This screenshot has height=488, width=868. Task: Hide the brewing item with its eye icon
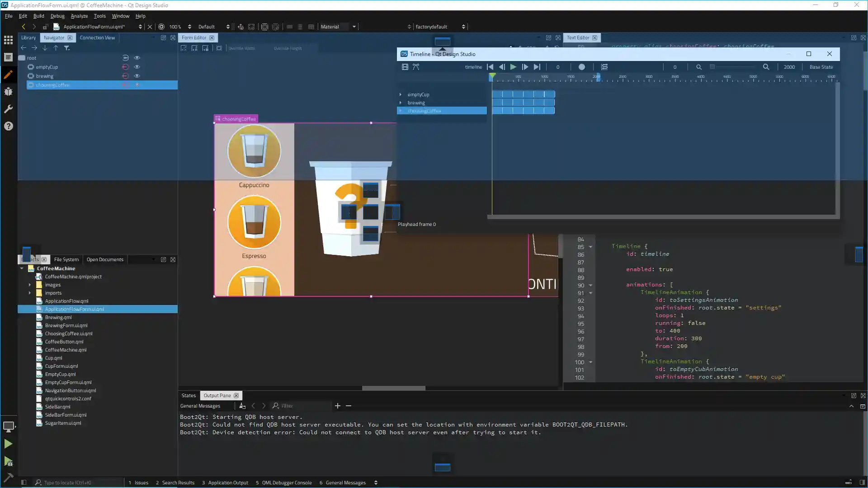click(137, 75)
